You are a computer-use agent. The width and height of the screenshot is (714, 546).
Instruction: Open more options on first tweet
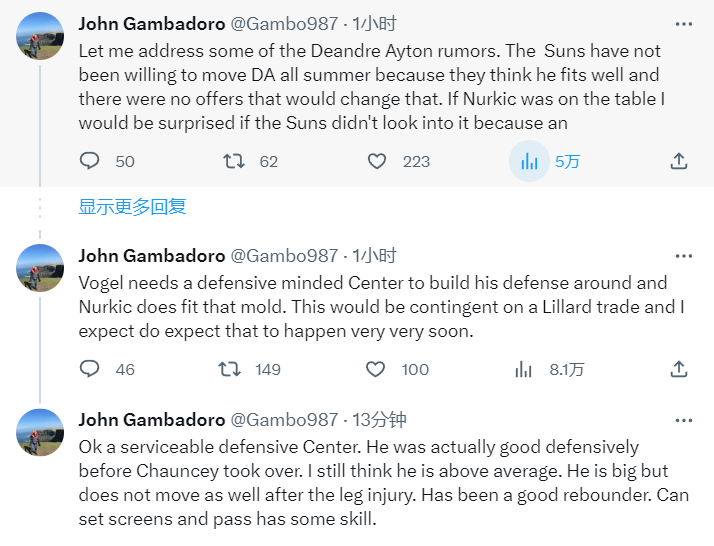(x=683, y=23)
